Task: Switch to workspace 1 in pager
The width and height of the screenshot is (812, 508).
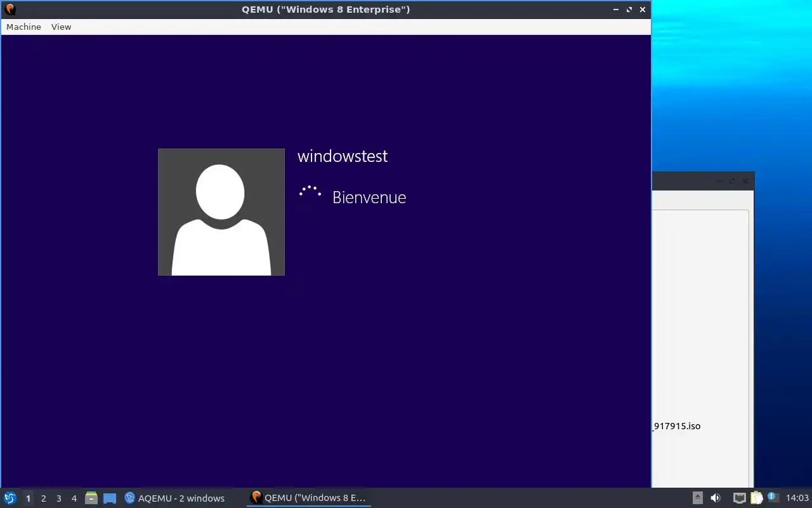Action: (28, 498)
